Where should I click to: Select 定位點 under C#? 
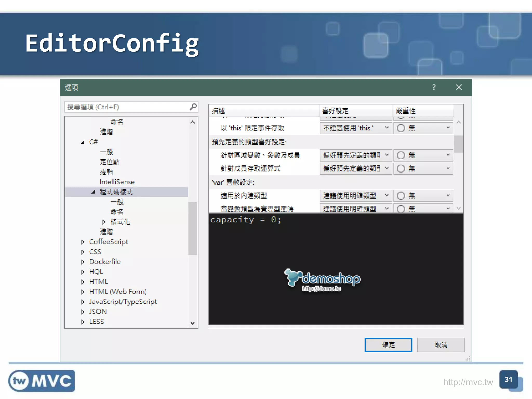click(110, 162)
